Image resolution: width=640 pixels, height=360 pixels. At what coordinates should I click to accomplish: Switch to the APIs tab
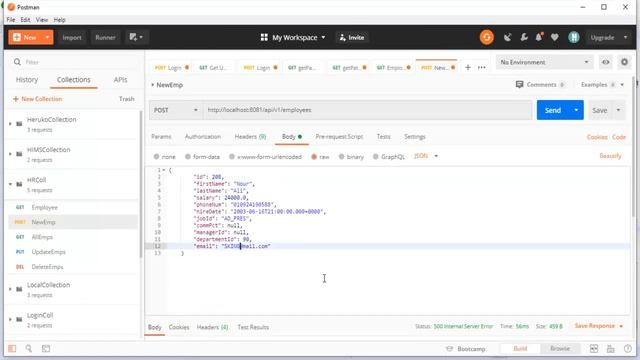coord(120,80)
